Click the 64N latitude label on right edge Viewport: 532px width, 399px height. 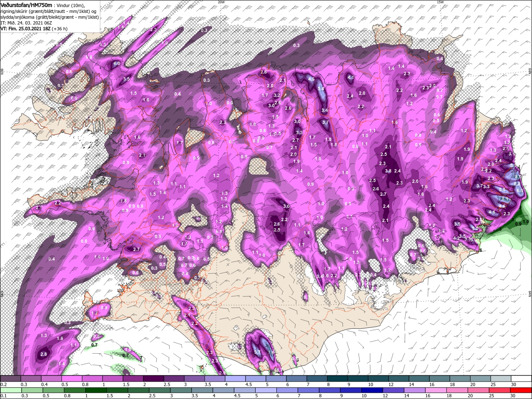(x=530, y=293)
